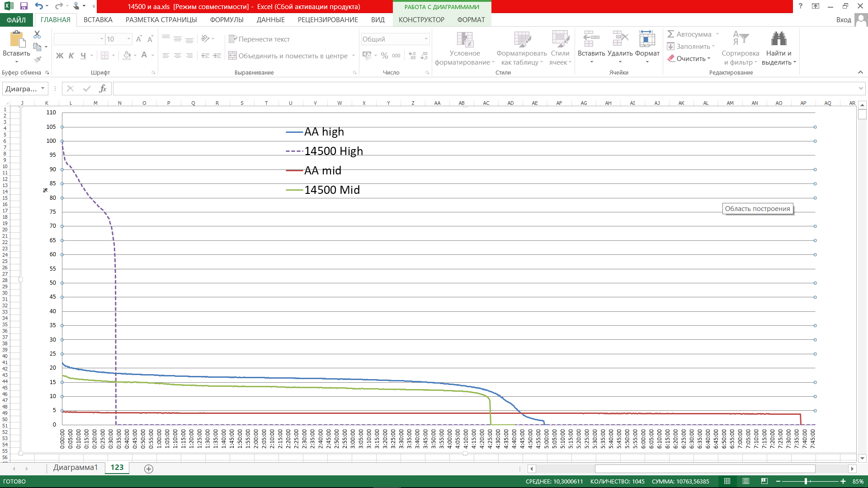Click the increase decimal icon

tap(412, 56)
